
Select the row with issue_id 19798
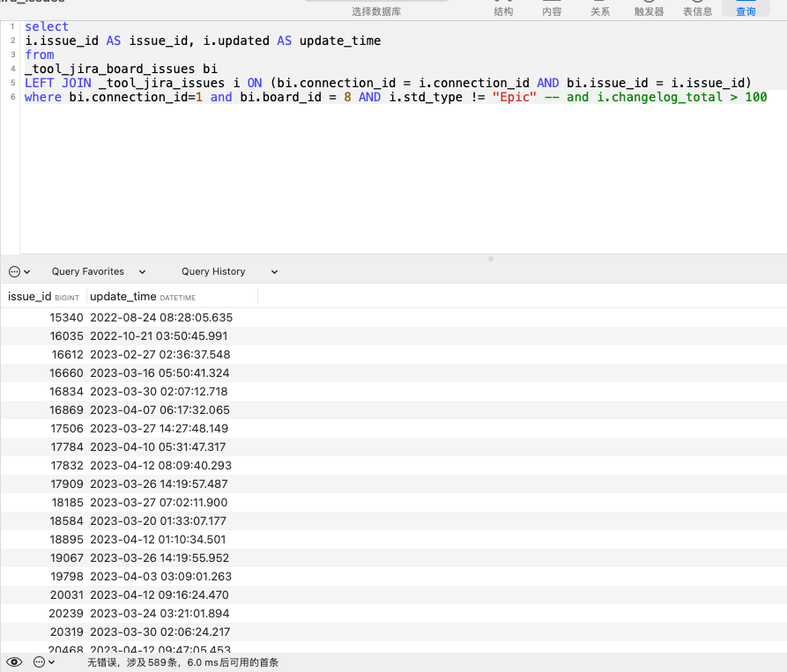click(x=393, y=576)
